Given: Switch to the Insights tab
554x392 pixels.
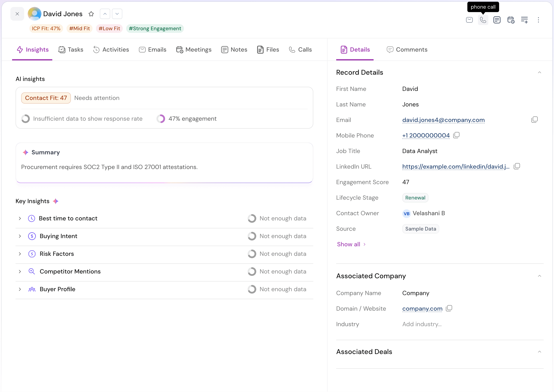Looking at the screenshot, I should point(32,49).
